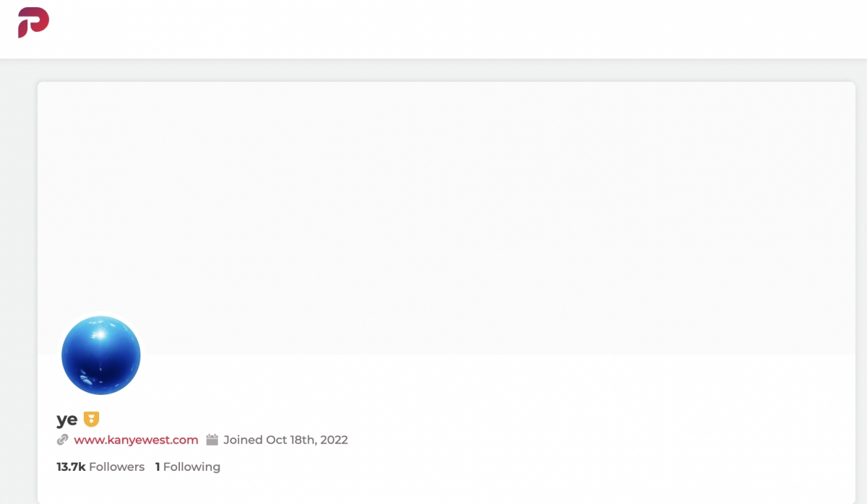Viewport: 867px width, 504px height.
Task: Click the white card area below the stats
Action: pos(506,487)
